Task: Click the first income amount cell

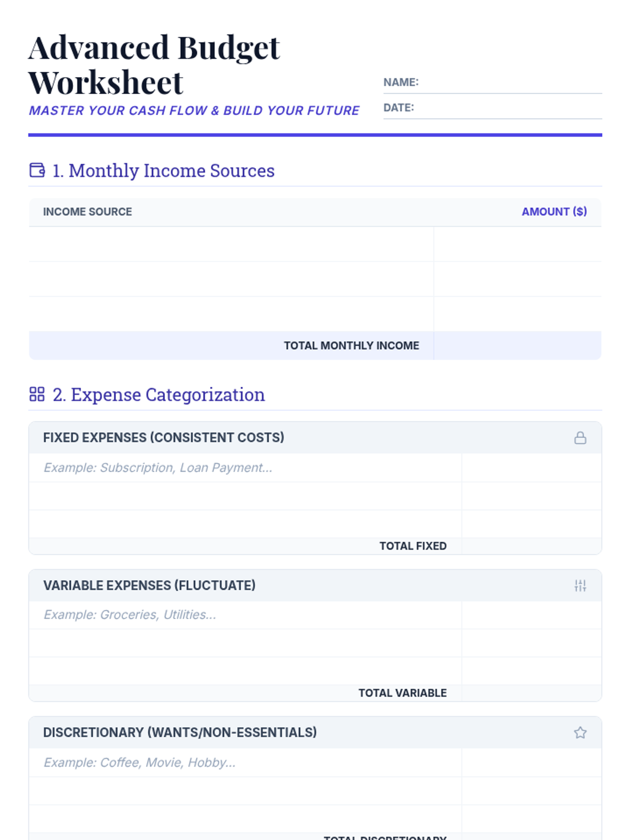Action: pos(517,244)
